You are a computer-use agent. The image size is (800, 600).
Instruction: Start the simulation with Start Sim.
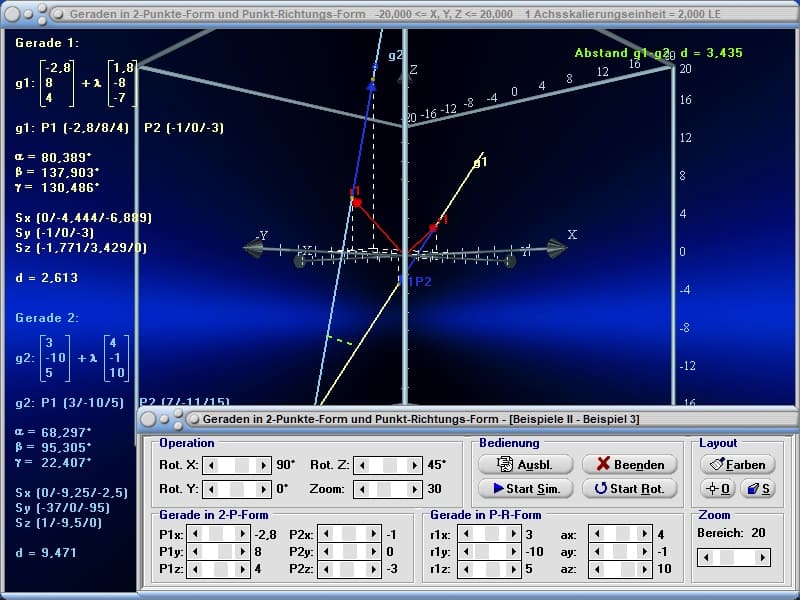tap(525, 489)
